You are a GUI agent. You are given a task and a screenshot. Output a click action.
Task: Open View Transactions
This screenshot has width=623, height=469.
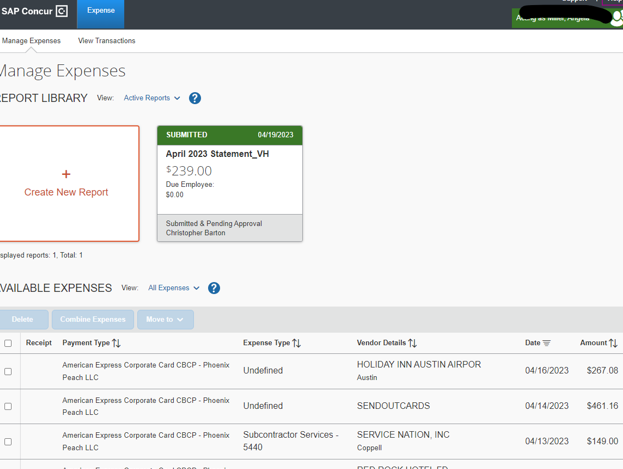[x=106, y=41]
